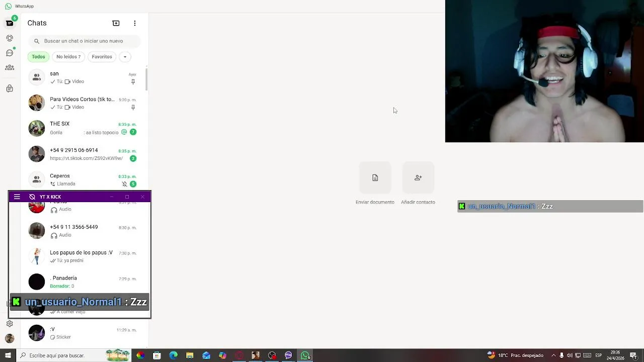The image size is (644, 362).
Task: Click the webcam feed thumbnail
Action: point(544,71)
